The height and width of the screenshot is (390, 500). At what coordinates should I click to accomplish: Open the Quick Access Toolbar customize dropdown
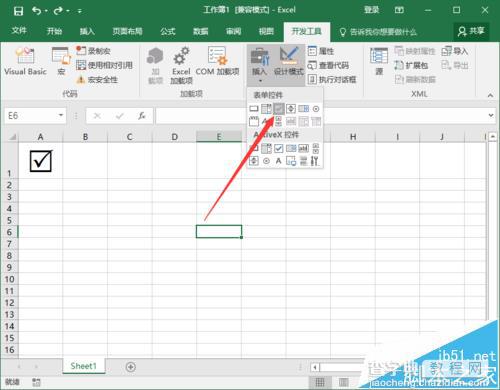tap(80, 11)
